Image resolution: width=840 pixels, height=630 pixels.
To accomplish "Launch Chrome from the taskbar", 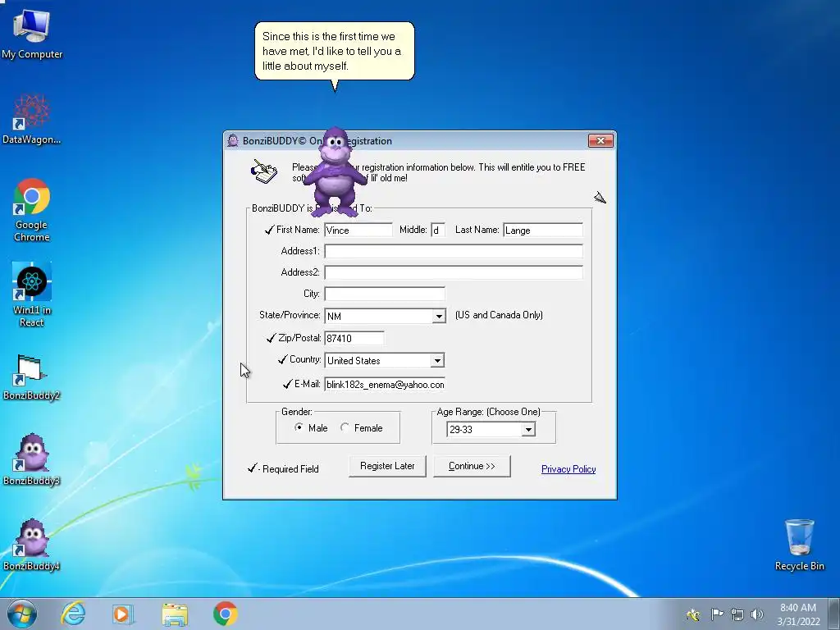I will [226, 614].
